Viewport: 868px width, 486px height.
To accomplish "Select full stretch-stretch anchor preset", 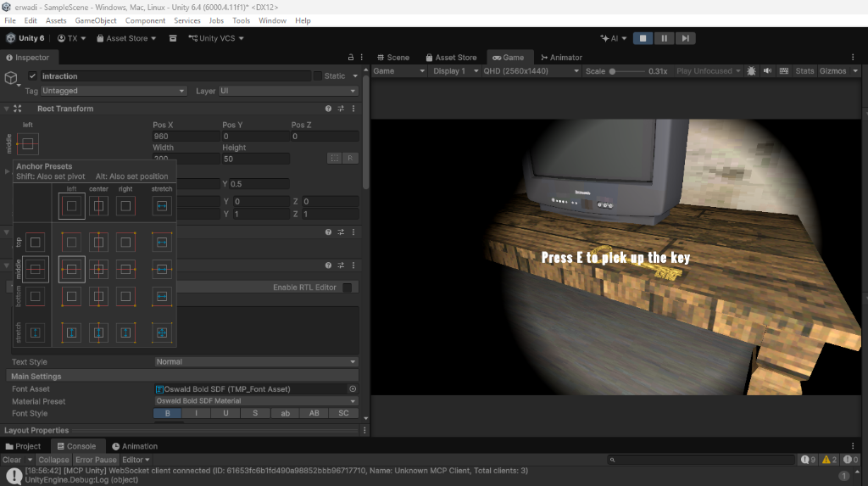I will coord(162,332).
